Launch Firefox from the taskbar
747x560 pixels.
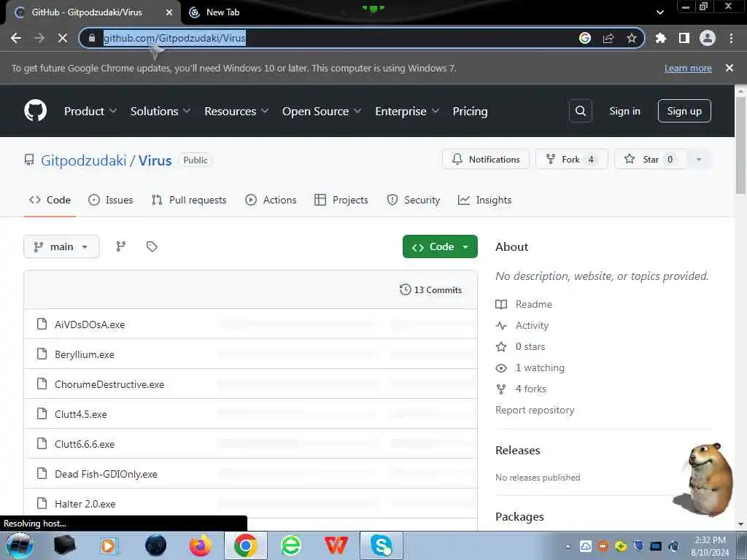[x=200, y=545]
